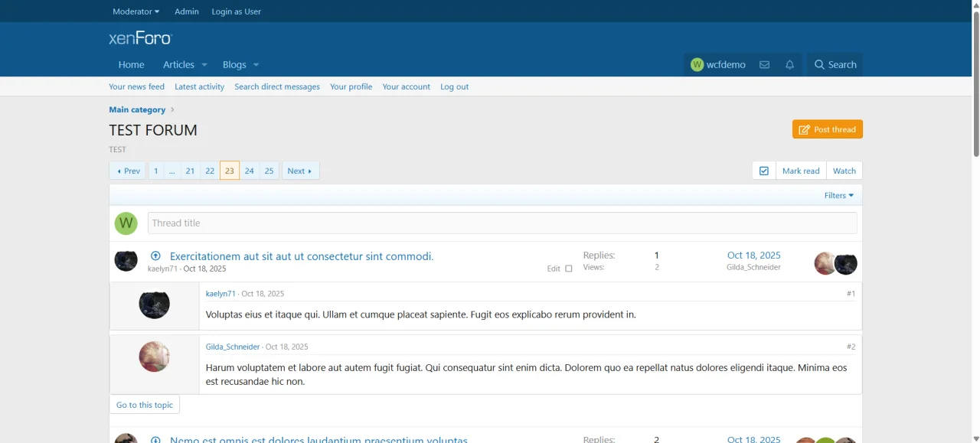This screenshot has height=443, width=980.
Task: Go to the Home tab
Action: tap(131, 65)
